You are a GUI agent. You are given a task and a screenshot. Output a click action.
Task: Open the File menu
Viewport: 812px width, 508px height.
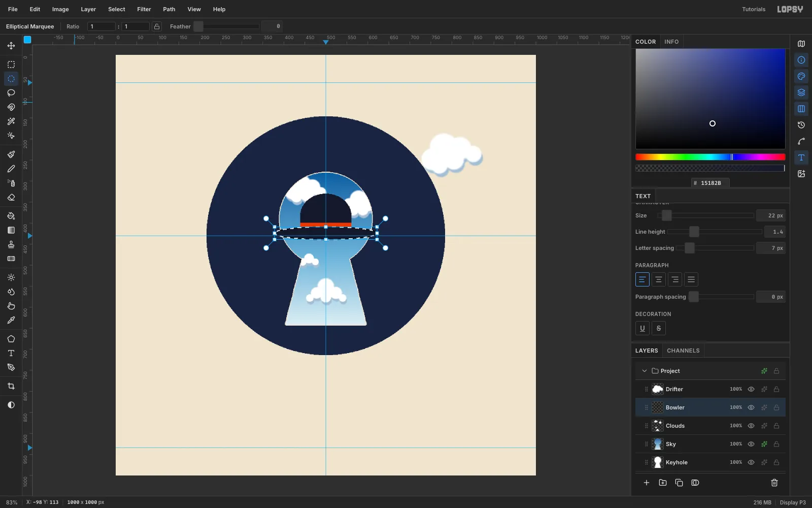coord(13,9)
